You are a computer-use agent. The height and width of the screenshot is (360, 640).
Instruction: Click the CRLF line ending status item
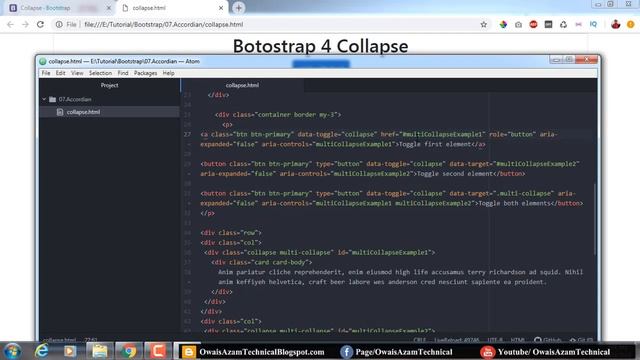(x=420, y=340)
